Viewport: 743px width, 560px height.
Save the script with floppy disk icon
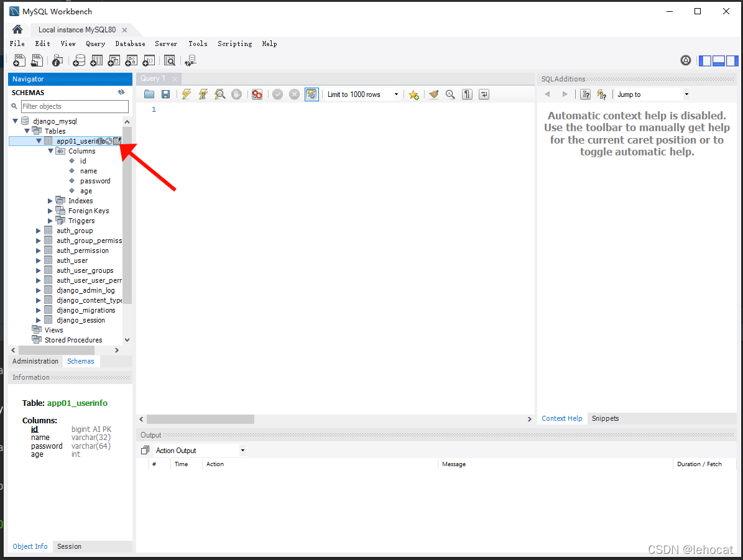[166, 94]
